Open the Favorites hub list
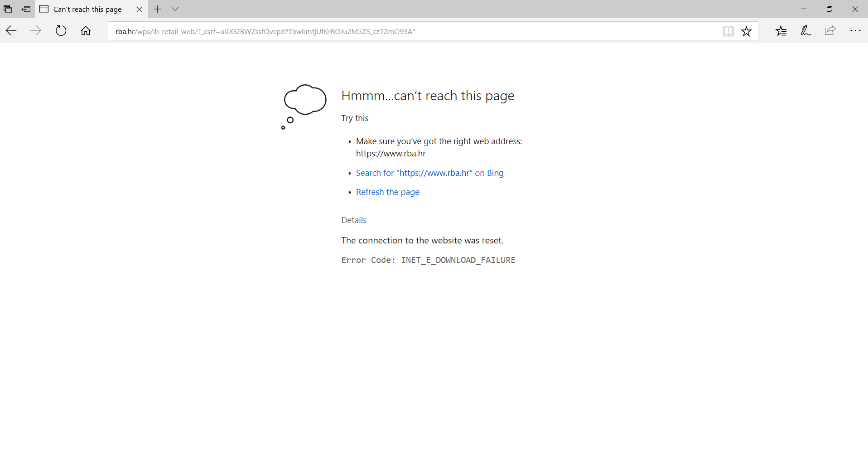868x466 pixels. coord(781,31)
